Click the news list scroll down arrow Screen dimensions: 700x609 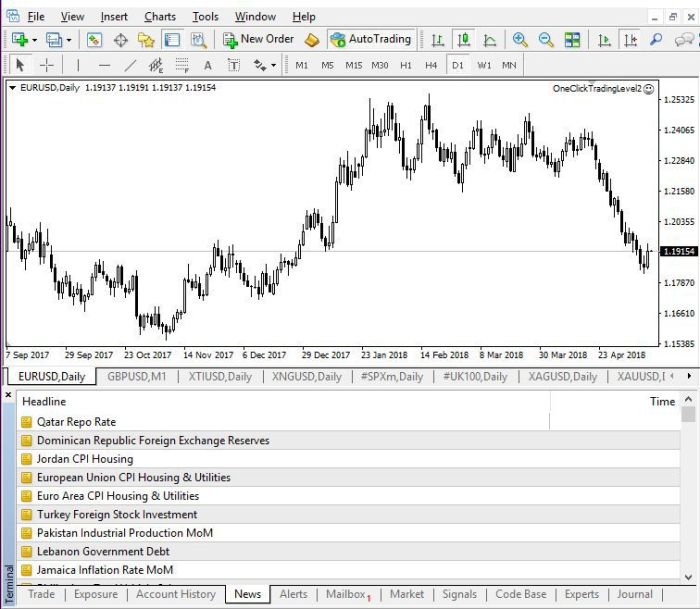point(689,577)
